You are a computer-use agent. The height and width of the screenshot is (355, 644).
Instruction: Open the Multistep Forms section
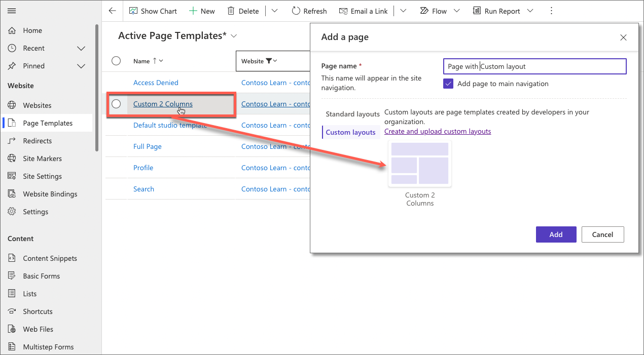tap(11, 346)
